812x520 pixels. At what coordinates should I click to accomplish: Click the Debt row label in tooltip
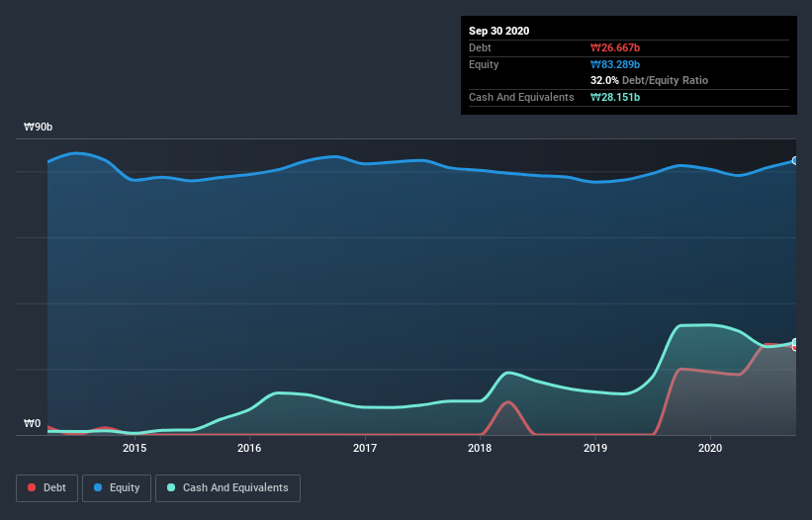point(480,48)
